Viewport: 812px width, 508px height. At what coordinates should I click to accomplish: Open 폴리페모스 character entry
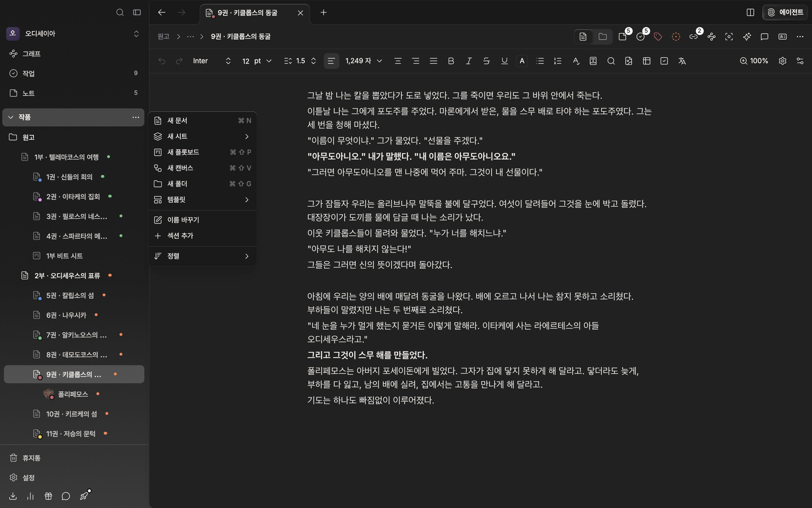point(74,394)
